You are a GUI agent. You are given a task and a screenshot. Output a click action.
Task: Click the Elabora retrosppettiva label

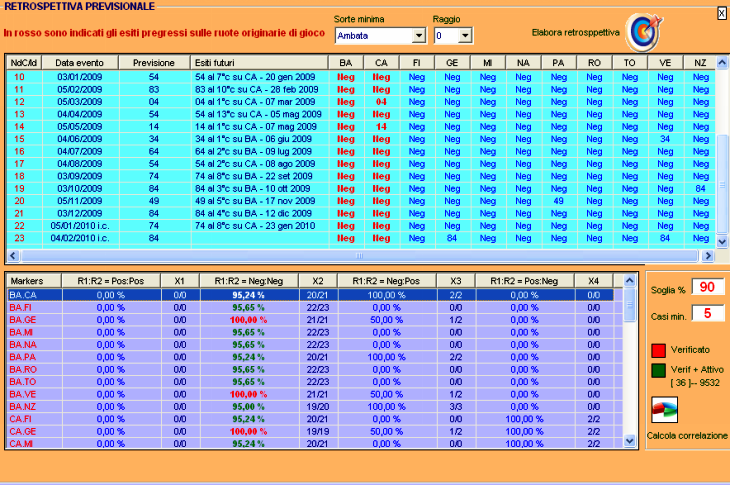pos(575,33)
